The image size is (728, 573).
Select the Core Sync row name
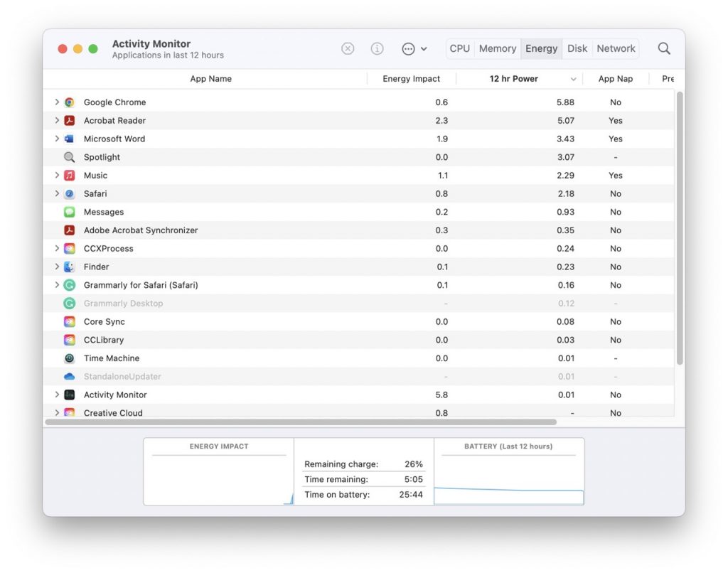104,321
